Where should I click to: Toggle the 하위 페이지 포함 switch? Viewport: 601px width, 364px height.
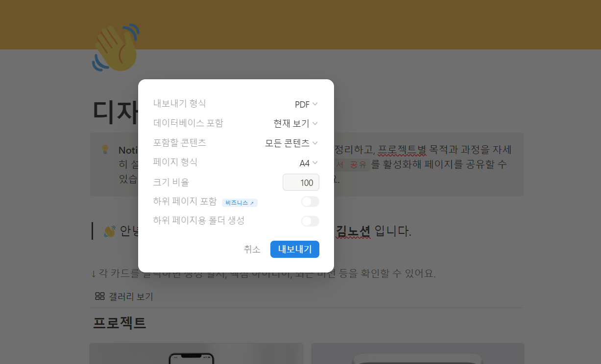click(x=310, y=202)
